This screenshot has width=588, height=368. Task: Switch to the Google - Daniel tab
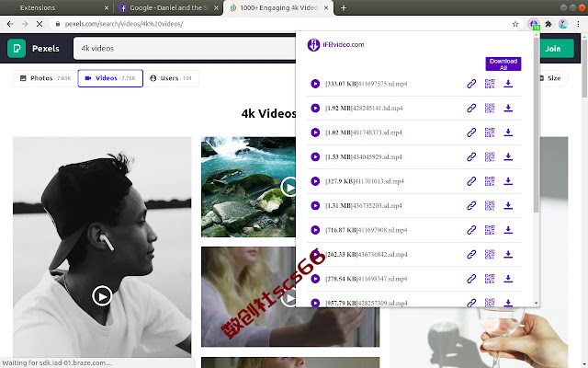(x=169, y=8)
